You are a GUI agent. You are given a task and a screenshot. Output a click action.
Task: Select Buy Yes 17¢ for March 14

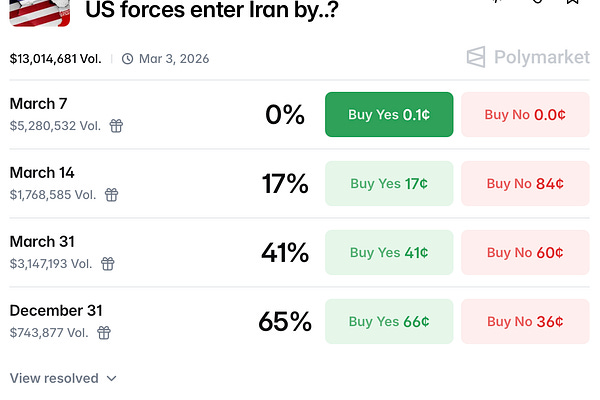[x=389, y=184]
